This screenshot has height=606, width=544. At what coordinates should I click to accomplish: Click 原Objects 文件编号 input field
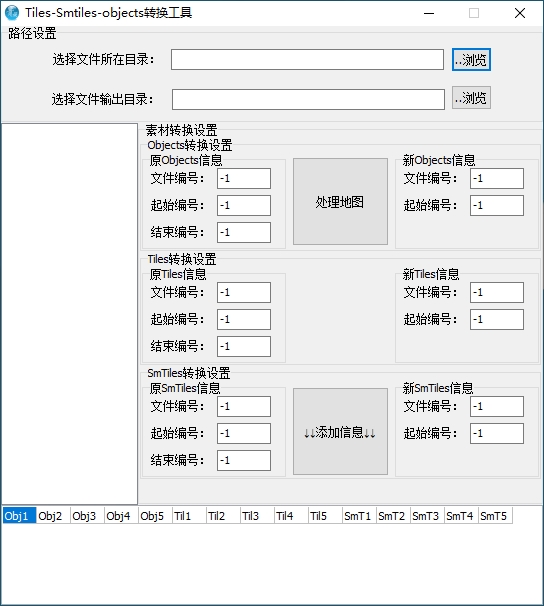click(x=244, y=178)
